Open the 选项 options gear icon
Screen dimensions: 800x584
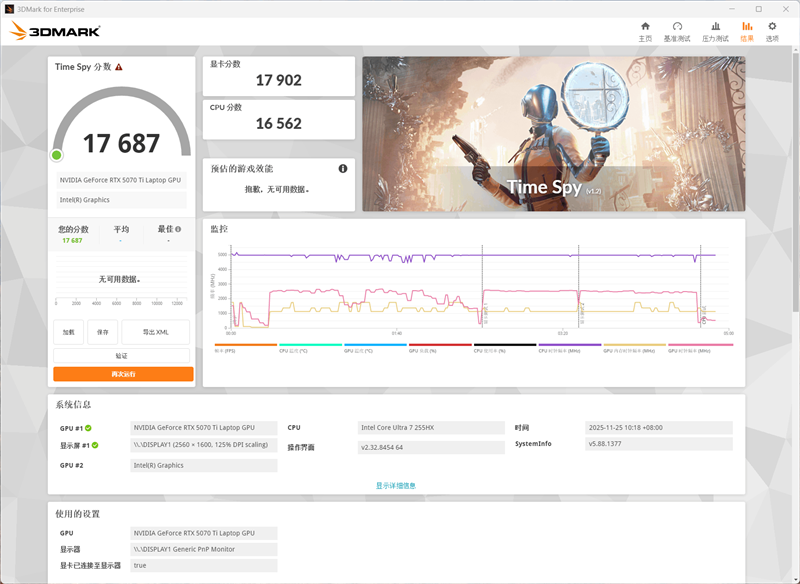point(772,31)
